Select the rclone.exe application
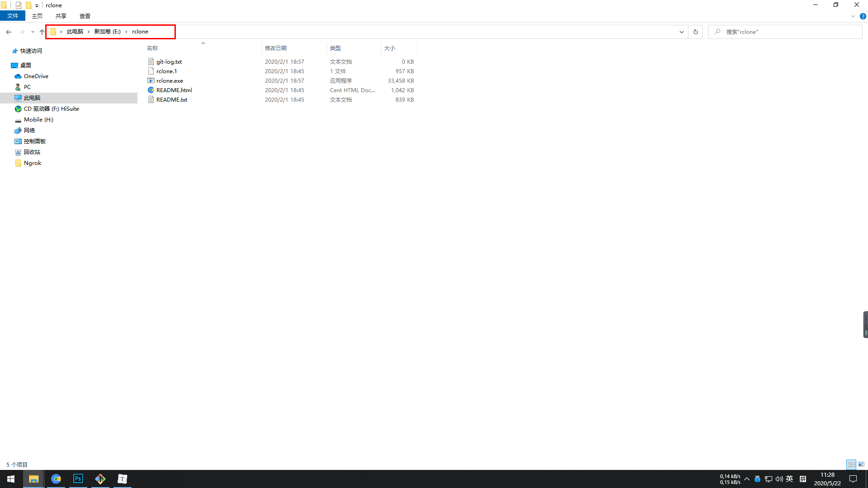 (x=170, y=81)
